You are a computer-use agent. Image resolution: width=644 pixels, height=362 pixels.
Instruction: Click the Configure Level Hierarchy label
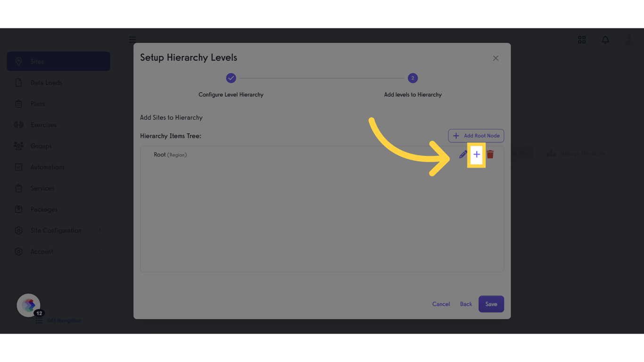point(231,95)
